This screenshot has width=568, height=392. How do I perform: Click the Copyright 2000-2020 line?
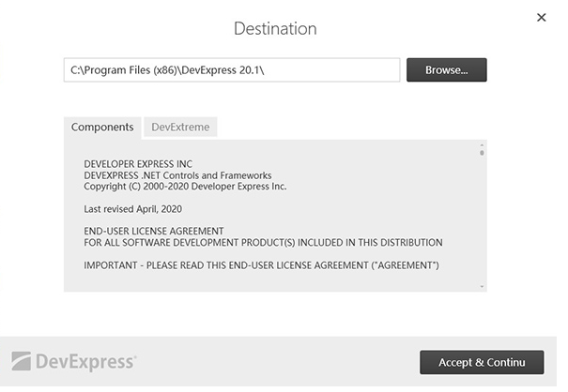pyautogui.click(x=185, y=186)
